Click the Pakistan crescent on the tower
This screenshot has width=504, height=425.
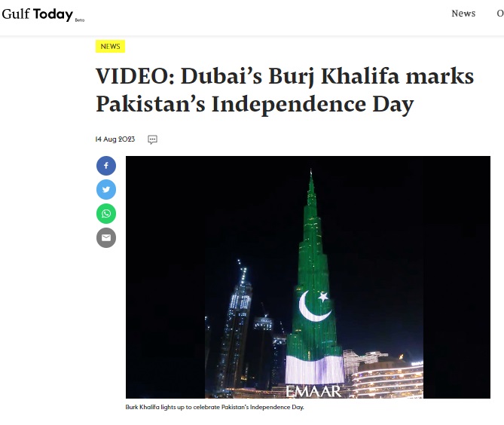tap(314, 306)
